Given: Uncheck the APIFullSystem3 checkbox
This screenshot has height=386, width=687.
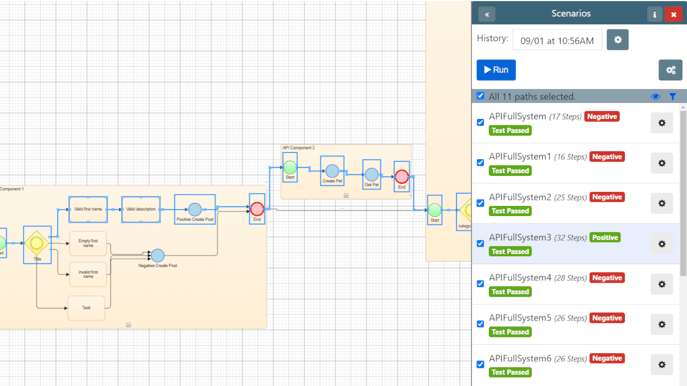Looking at the screenshot, I should [481, 244].
